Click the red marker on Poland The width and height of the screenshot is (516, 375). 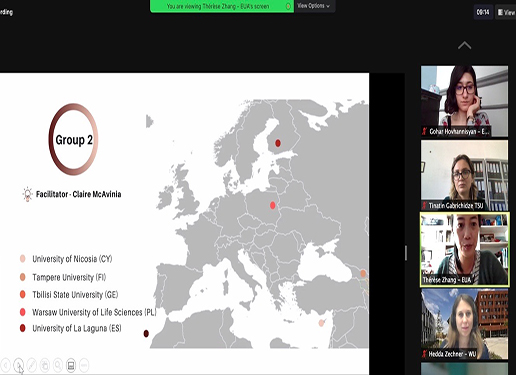tap(273, 205)
